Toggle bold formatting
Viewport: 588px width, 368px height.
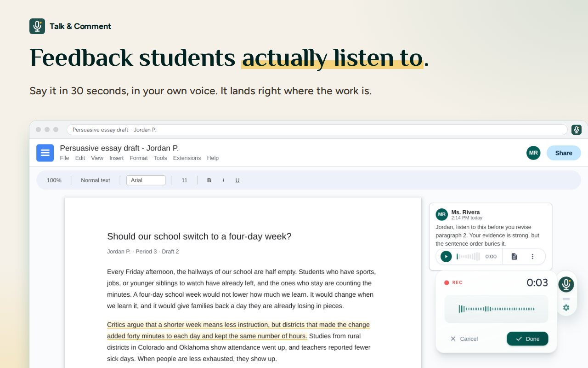pyautogui.click(x=209, y=180)
